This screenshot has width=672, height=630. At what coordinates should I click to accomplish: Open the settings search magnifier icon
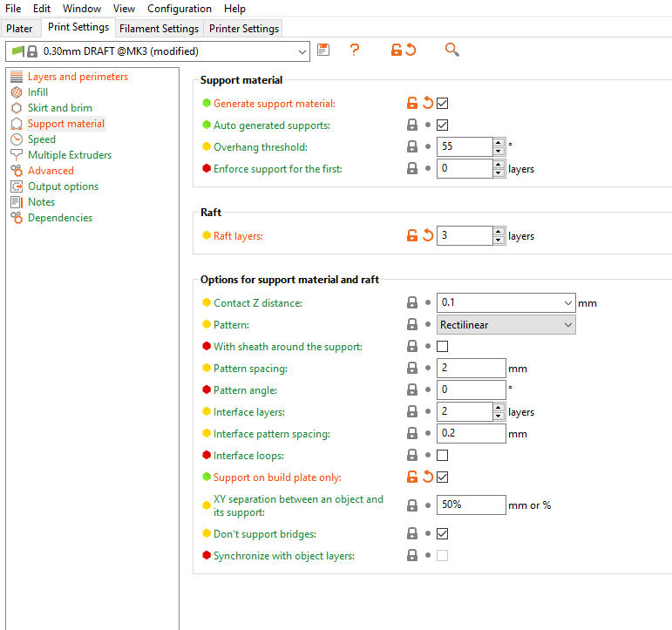[451, 51]
